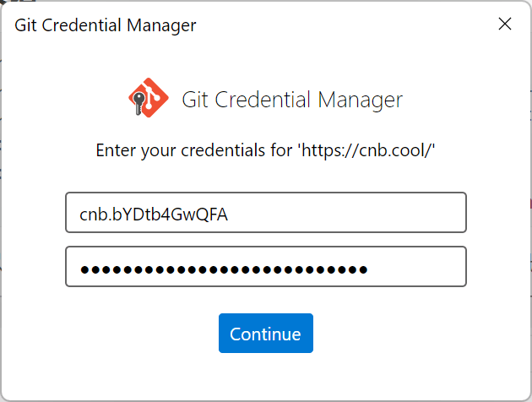
Task: Click empty area right of username text
Action: pyautogui.click(x=355, y=213)
